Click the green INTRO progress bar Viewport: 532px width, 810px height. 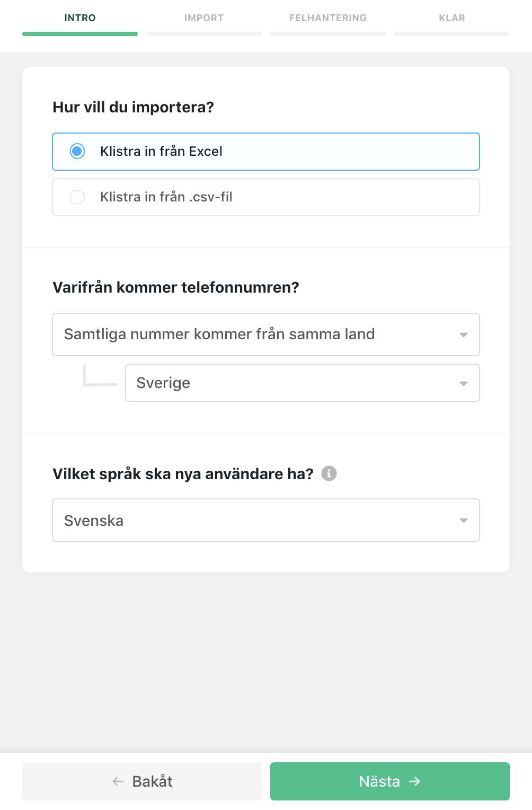click(x=80, y=34)
